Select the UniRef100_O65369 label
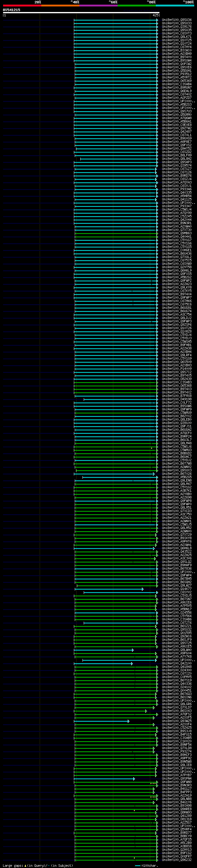 pyautogui.click(x=177, y=81)
